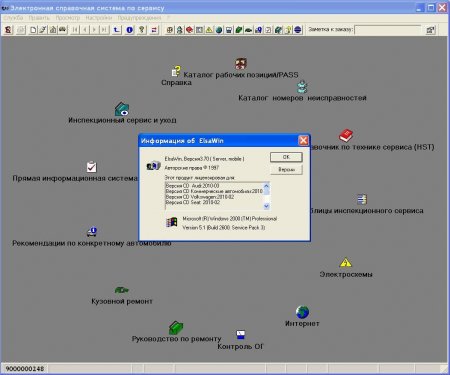Select the Volkswagen CD version row
Image resolution: width=450 pixels, height=375 pixels.
pos(214,197)
